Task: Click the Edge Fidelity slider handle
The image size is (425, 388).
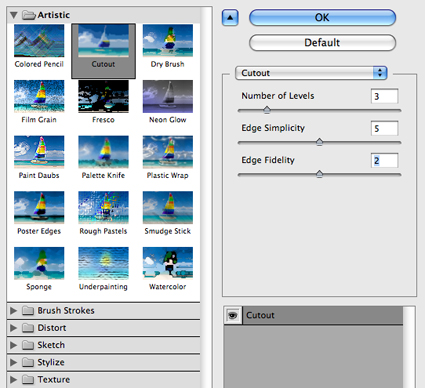Action: pyautogui.click(x=319, y=174)
